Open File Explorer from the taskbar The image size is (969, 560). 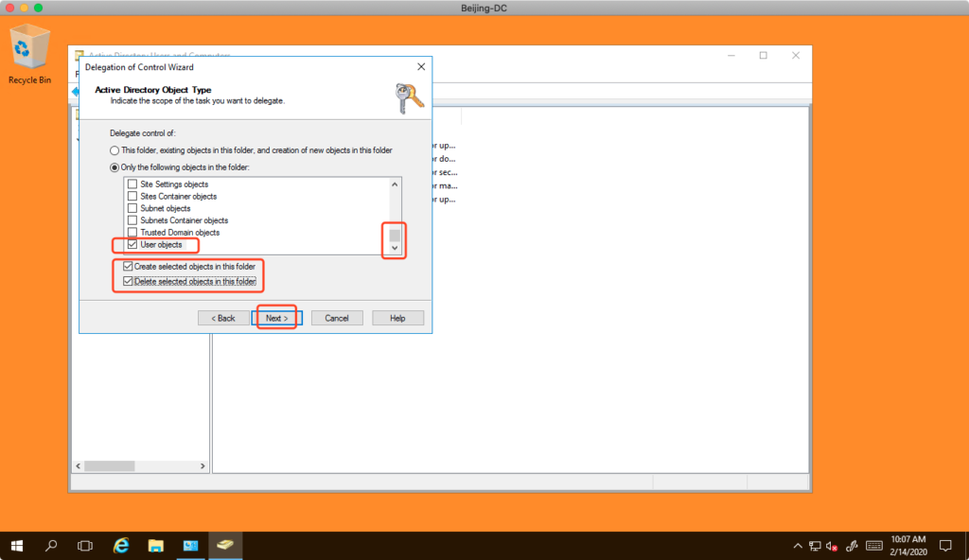(x=156, y=546)
